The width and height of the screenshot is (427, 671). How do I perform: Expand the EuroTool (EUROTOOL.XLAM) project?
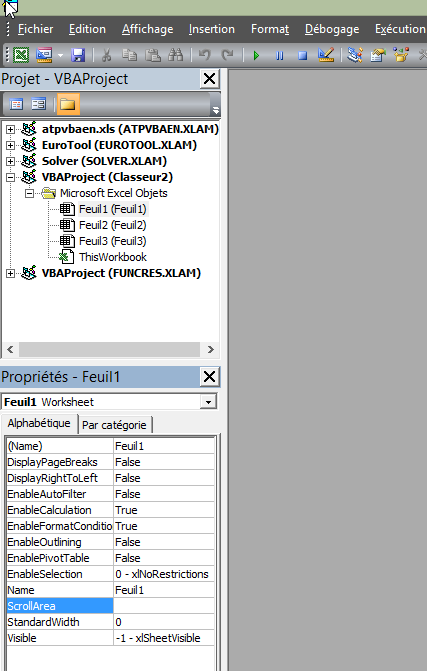tap(10, 145)
